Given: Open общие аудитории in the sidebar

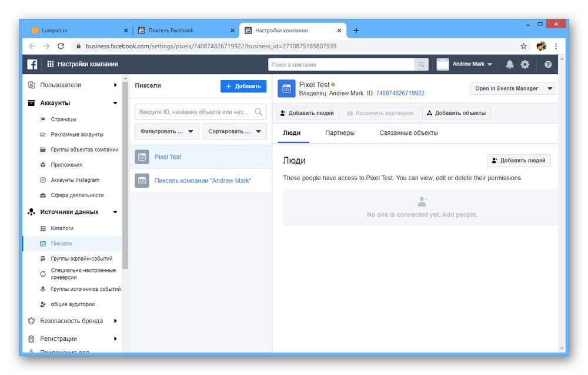Looking at the screenshot, I should [73, 304].
